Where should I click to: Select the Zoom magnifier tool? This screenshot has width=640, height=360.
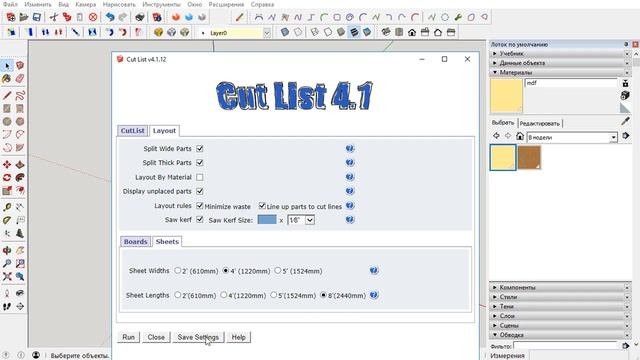pos(7,263)
